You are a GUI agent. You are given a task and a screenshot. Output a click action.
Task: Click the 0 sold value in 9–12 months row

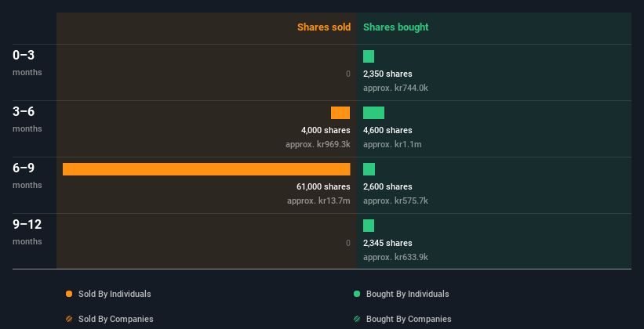click(348, 243)
